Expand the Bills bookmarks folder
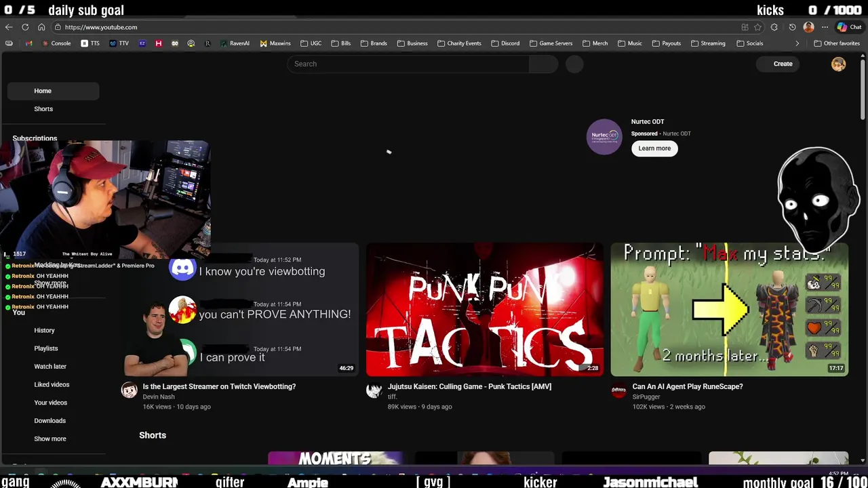Screen dimensions: 868x488 (x=341, y=43)
